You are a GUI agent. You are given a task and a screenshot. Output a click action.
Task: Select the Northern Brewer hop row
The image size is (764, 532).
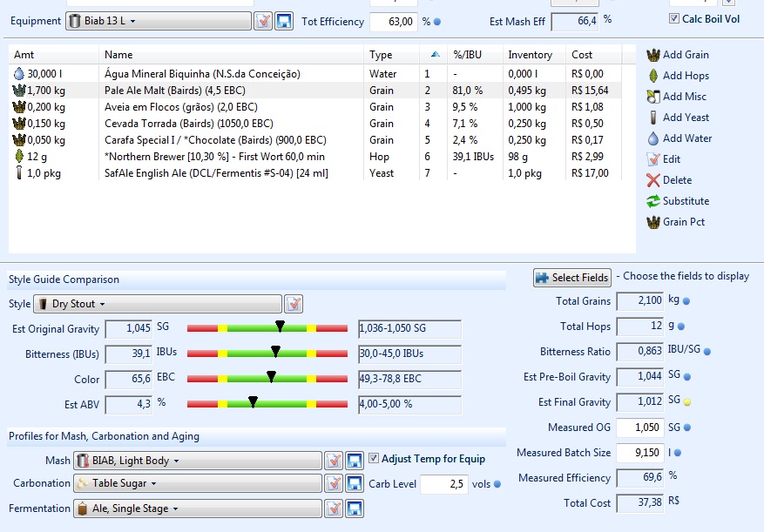[x=314, y=157]
